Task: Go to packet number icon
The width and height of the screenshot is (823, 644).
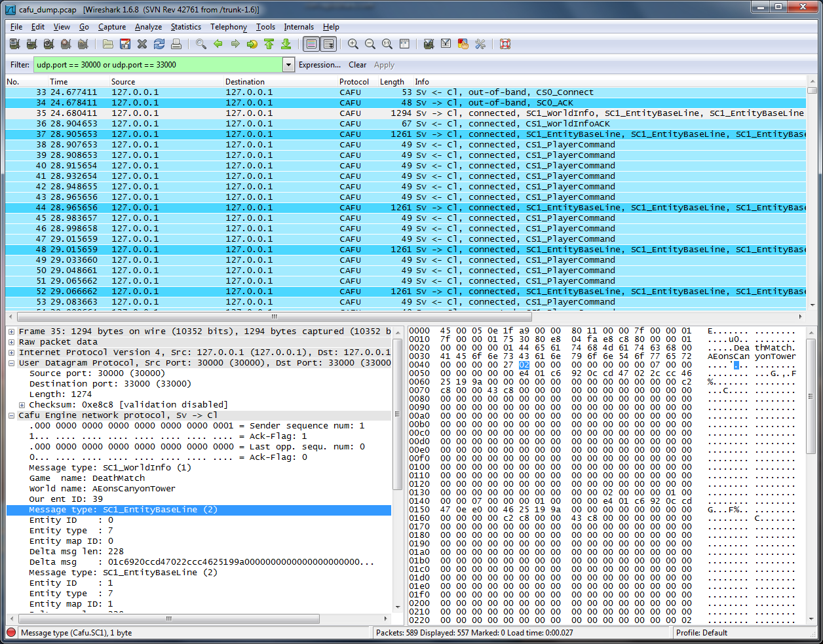Action: click(252, 44)
